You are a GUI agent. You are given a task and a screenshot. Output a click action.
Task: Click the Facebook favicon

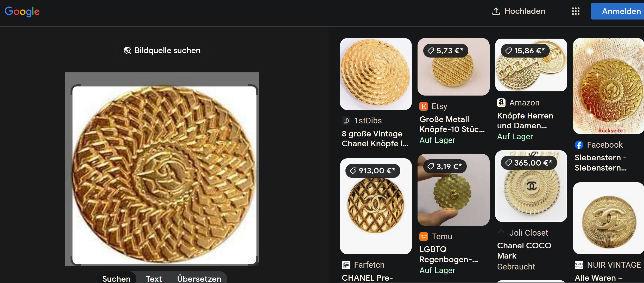click(579, 145)
